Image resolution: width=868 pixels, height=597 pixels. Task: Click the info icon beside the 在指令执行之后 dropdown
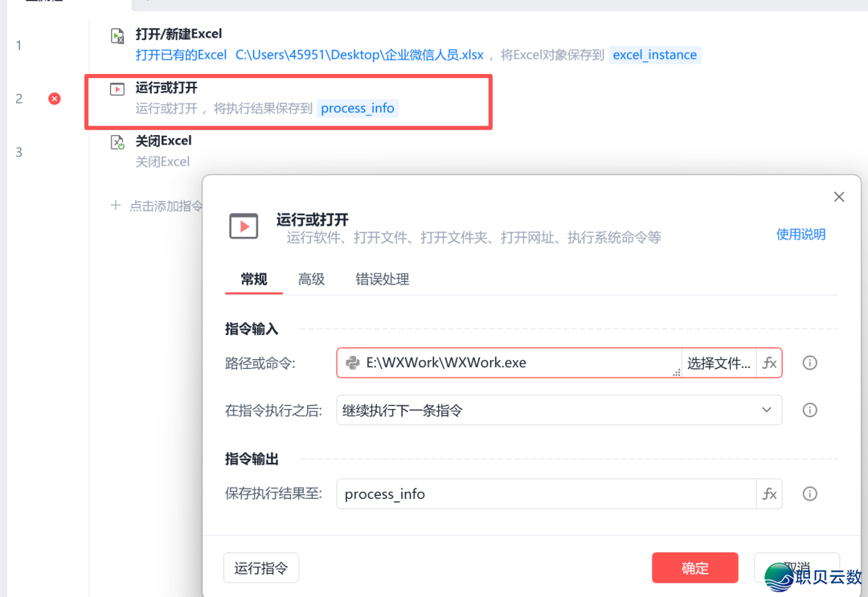pyautogui.click(x=809, y=410)
